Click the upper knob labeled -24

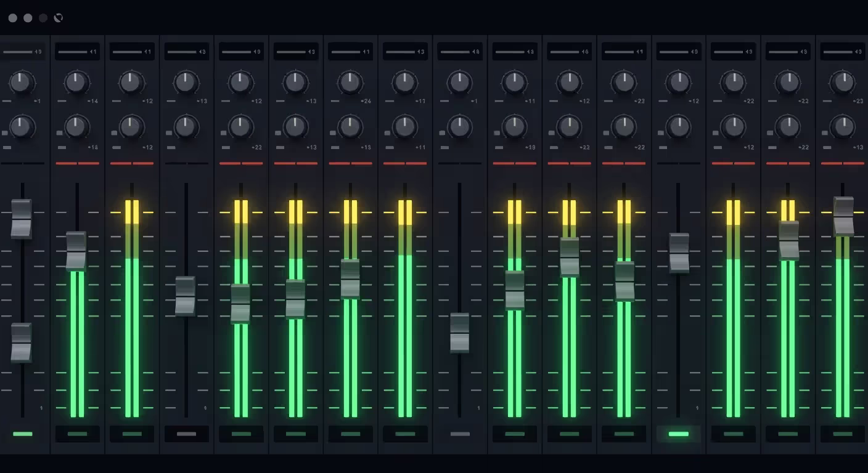tap(350, 82)
